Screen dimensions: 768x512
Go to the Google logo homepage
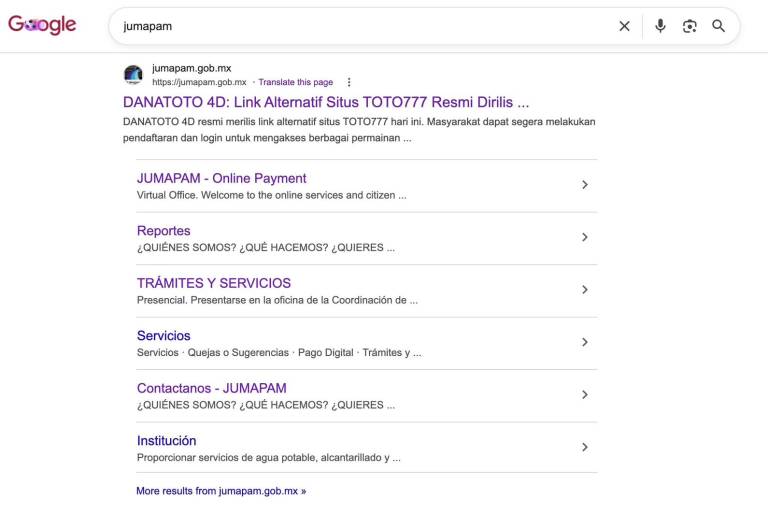[x=42, y=24]
